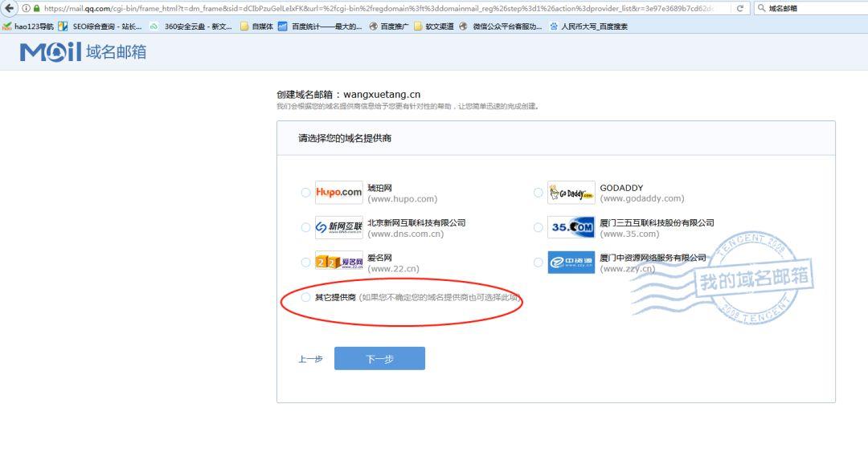Click the reload icon in address bar
This screenshot has width=868, height=452.
pyautogui.click(x=739, y=8)
